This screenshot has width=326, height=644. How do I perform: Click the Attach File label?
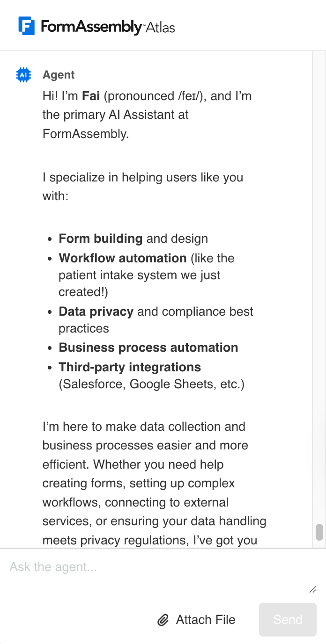coord(206,620)
